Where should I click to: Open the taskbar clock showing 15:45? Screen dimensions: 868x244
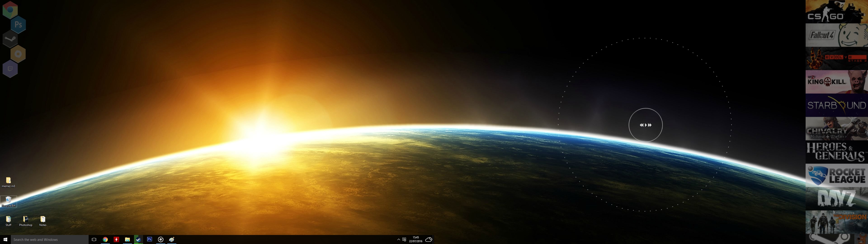[x=415, y=240]
